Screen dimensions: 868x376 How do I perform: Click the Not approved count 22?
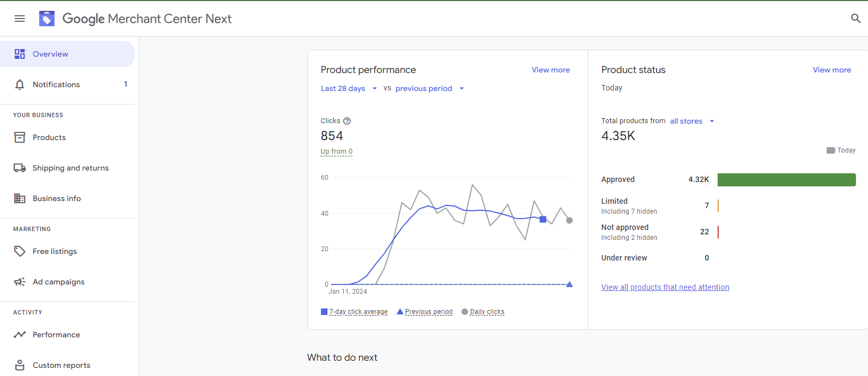click(705, 232)
